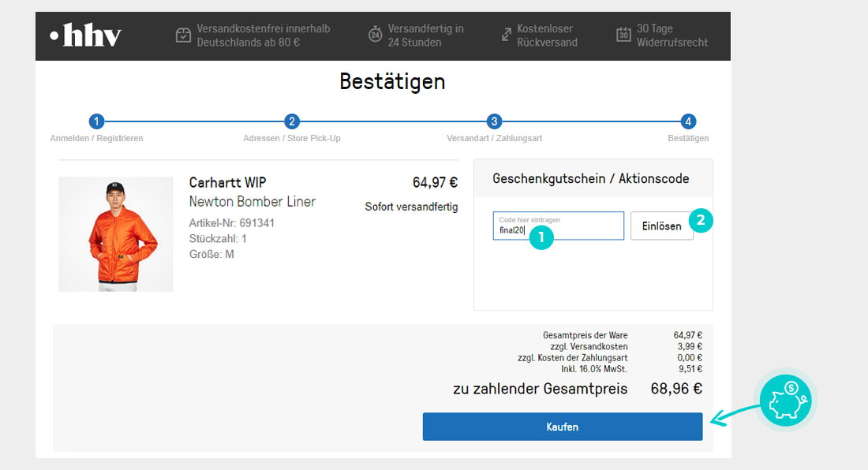Image resolution: width=868 pixels, height=470 pixels.
Task: Click 'zzgl. Kosten der Zahlungsart' row label
Action: (572, 358)
